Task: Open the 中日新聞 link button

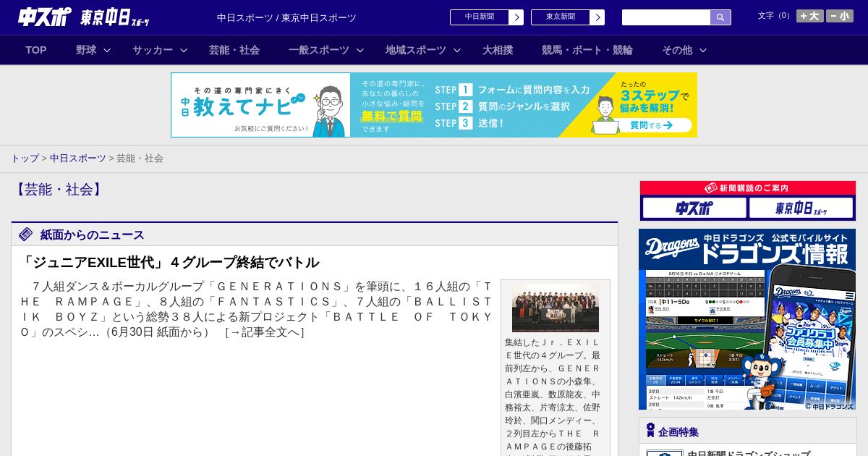Action: click(480, 17)
